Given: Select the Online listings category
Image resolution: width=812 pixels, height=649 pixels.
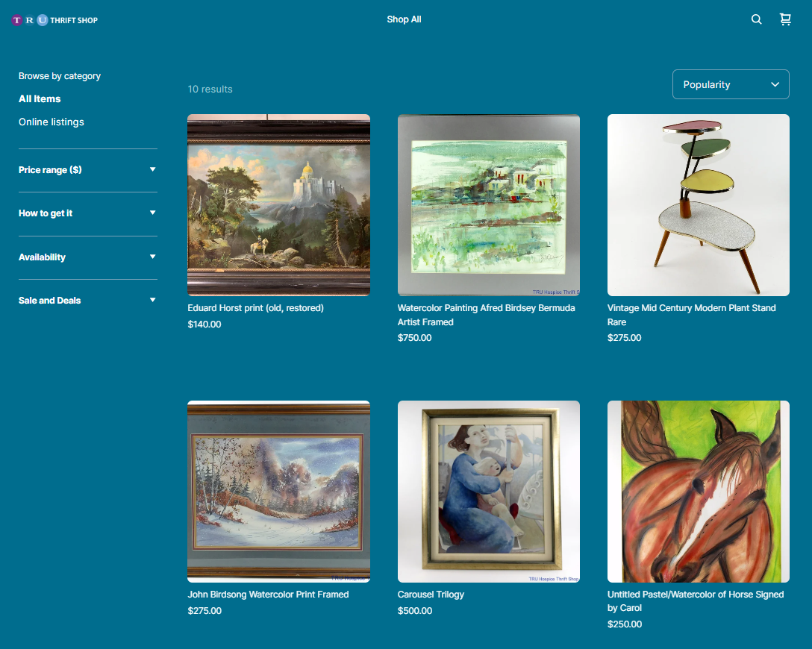Looking at the screenshot, I should [x=51, y=122].
